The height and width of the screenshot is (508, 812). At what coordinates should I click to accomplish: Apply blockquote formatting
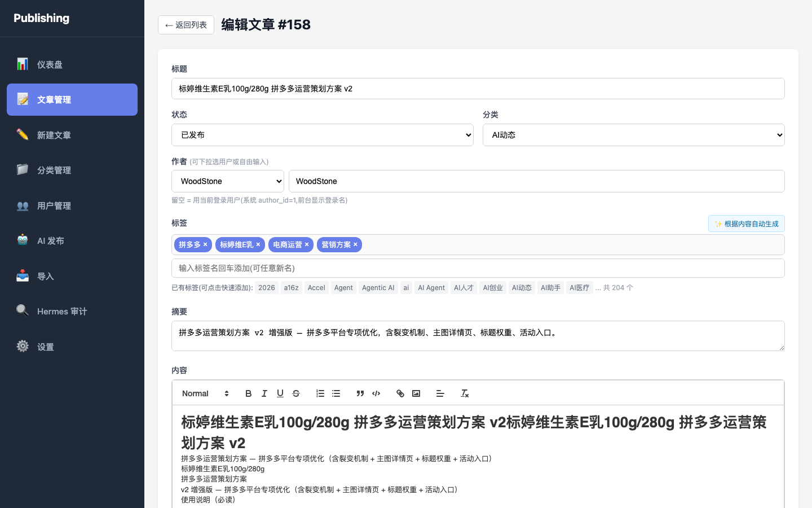click(x=360, y=393)
